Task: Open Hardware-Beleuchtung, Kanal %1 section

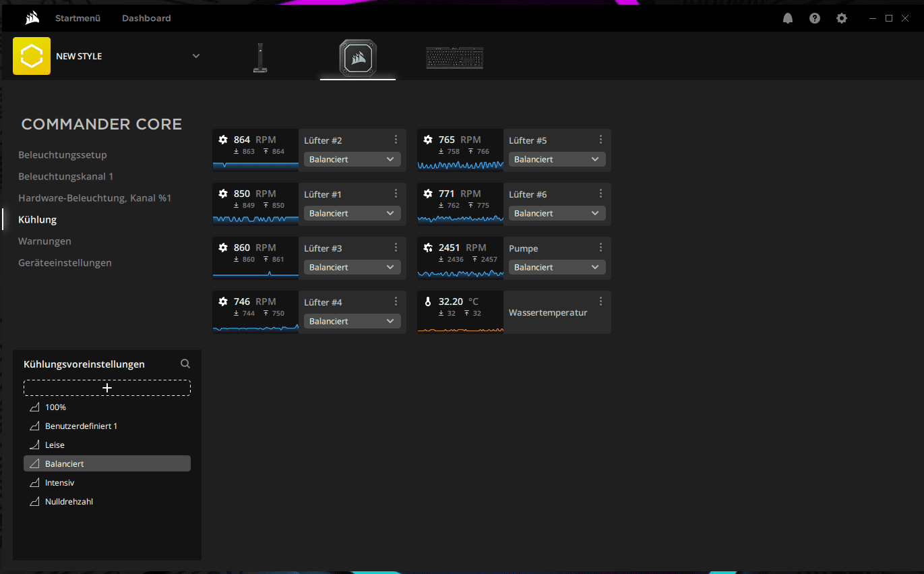Action: click(x=95, y=198)
